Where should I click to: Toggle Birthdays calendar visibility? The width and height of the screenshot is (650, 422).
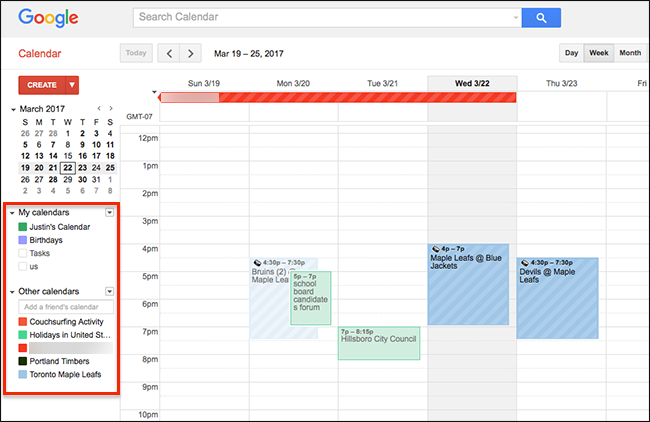(22, 240)
